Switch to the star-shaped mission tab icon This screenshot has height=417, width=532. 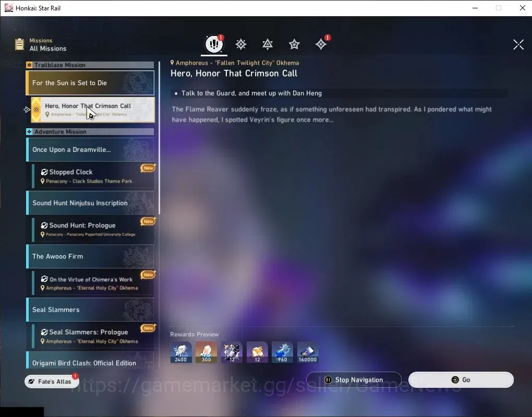pyautogui.click(x=294, y=44)
